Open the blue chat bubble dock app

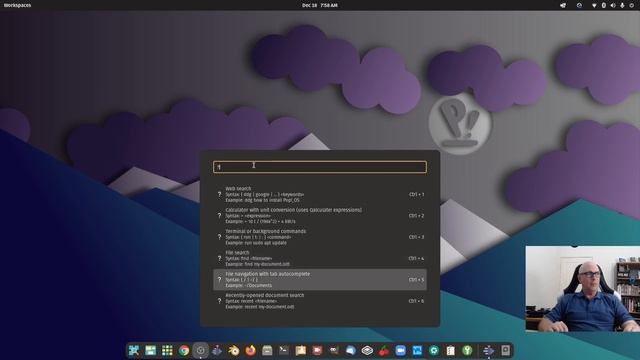351,350
